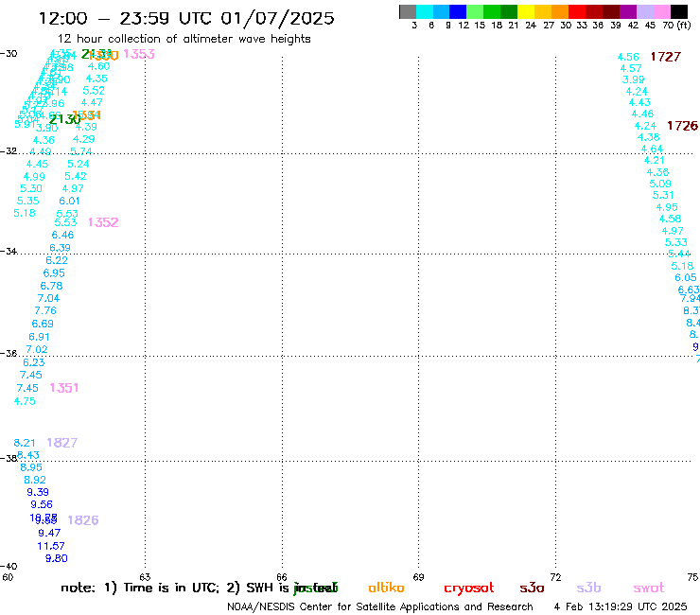Click the wave height value 5.09
Screen dimensions: 700x615
pos(660,184)
